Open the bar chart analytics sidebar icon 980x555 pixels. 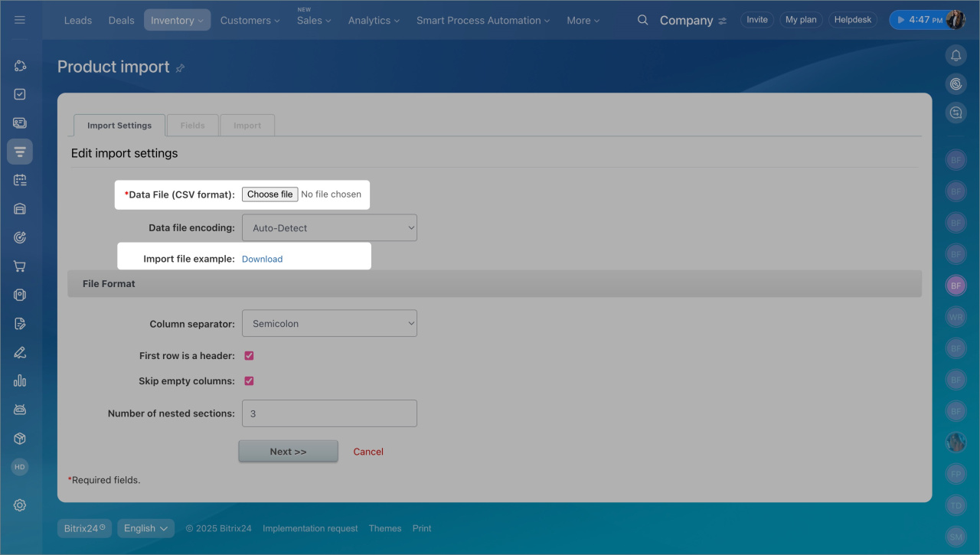pyautogui.click(x=20, y=380)
